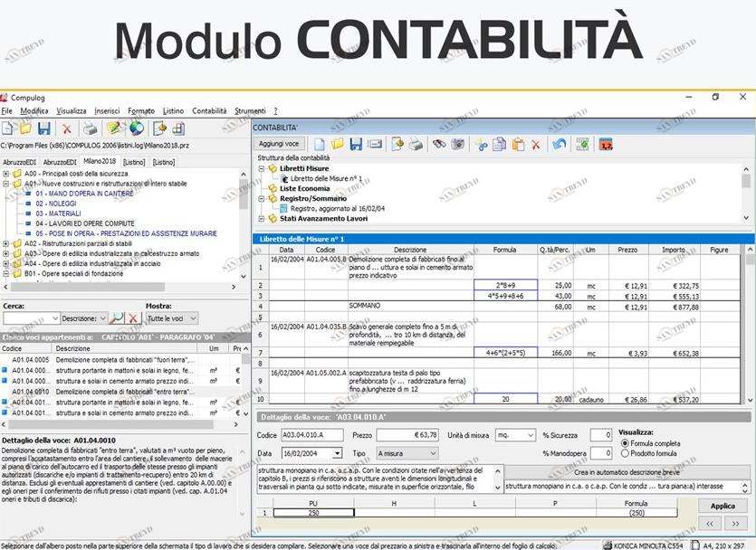
Task: Click the Prezzo input field
Action: tap(407, 435)
